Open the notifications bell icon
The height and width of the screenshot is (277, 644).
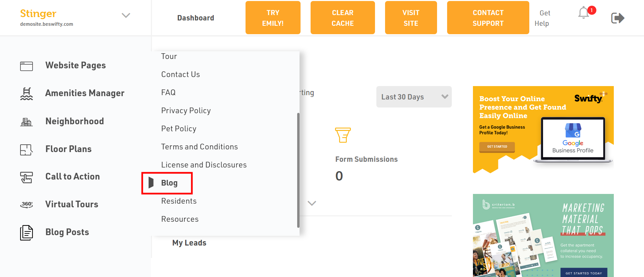point(584,13)
